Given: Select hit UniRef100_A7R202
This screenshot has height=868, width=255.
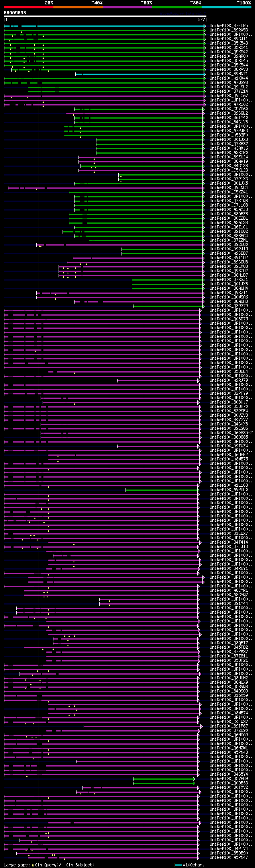Looking at the screenshot, I should pos(229,104).
